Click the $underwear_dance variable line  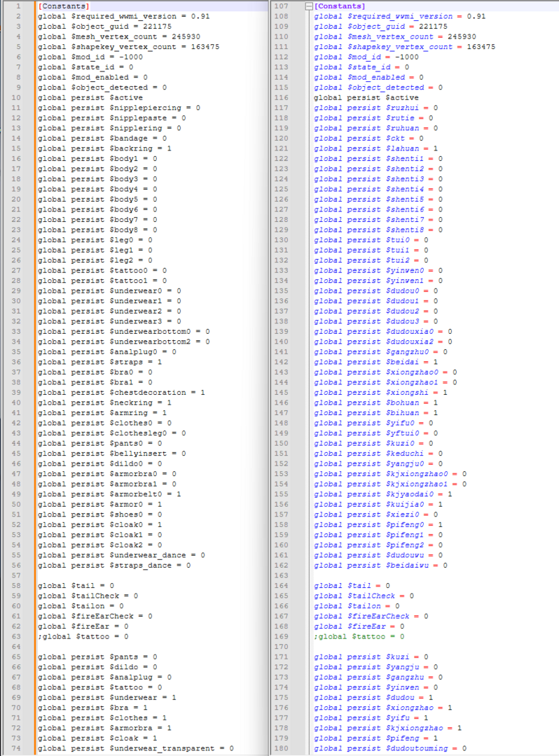[122, 555]
